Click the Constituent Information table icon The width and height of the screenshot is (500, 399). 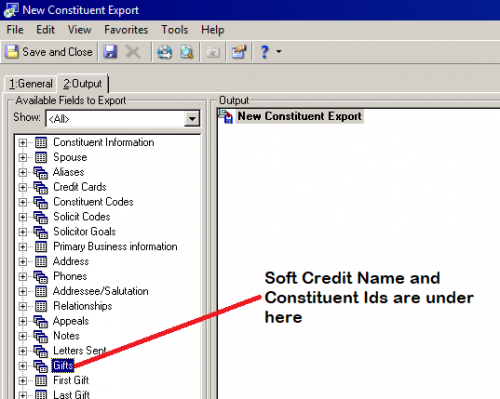click(x=41, y=142)
